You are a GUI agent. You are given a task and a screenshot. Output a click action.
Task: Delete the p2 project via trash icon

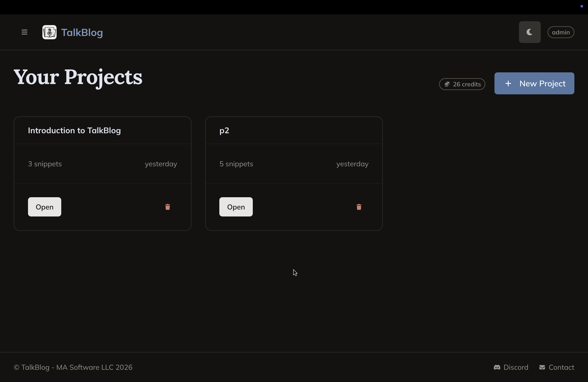click(359, 207)
